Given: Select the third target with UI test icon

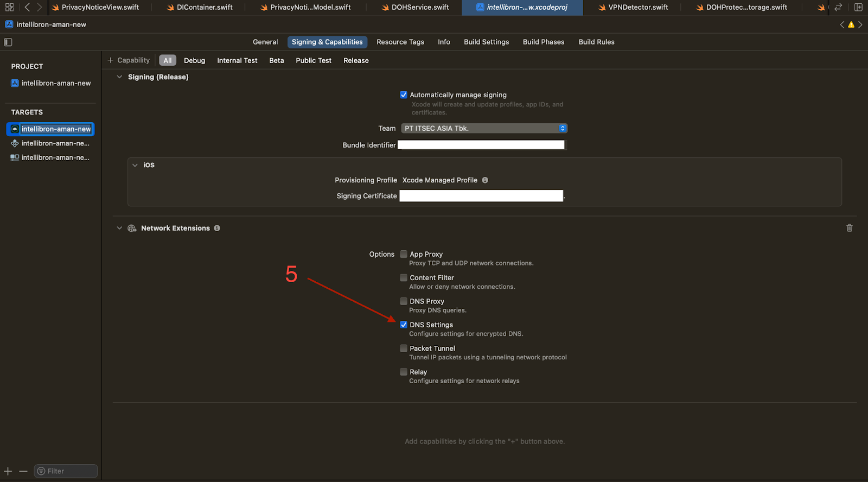Looking at the screenshot, I should click(50, 157).
